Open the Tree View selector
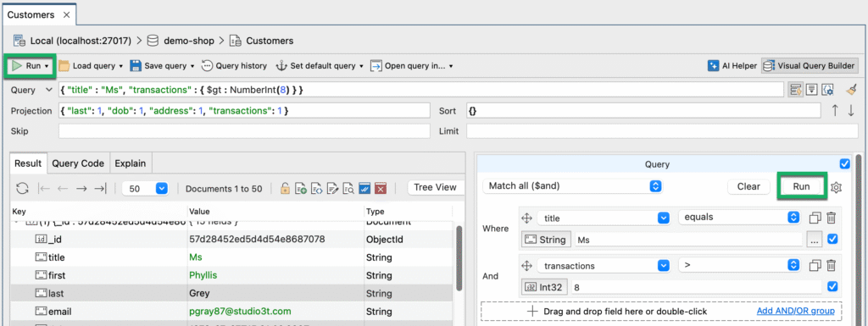This screenshot has width=868, height=326. click(435, 187)
